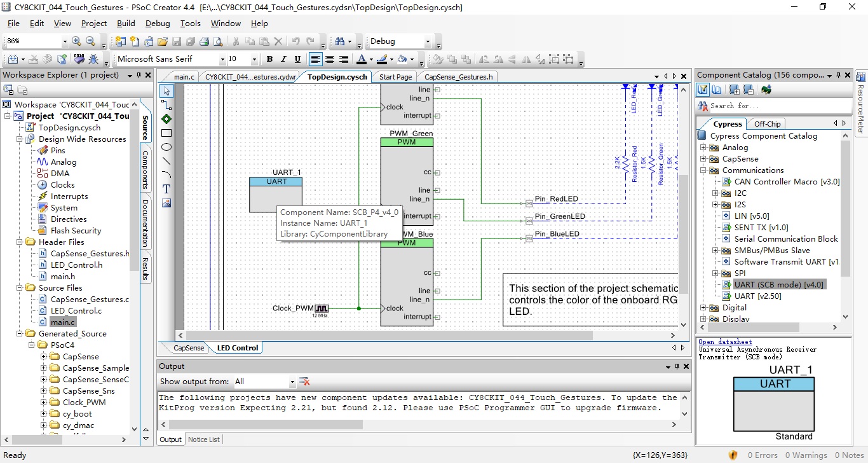Toggle align text left
This screenshot has height=463, width=868.
pyautogui.click(x=316, y=59)
